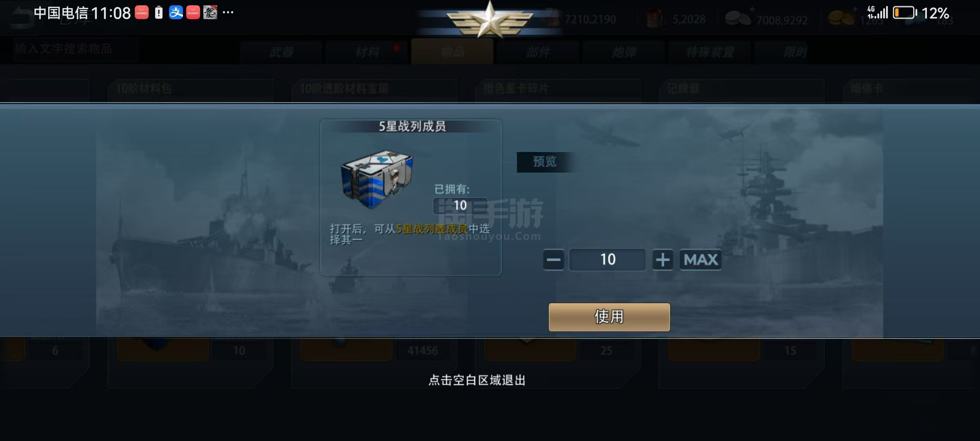Open the 炮弹 shells tab
The height and width of the screenshot is (441, 980).
[624, 52]
